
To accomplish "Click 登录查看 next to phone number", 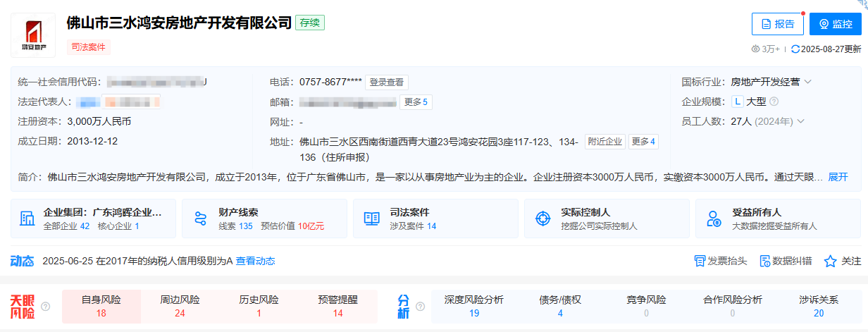I will tap(387, 82).
